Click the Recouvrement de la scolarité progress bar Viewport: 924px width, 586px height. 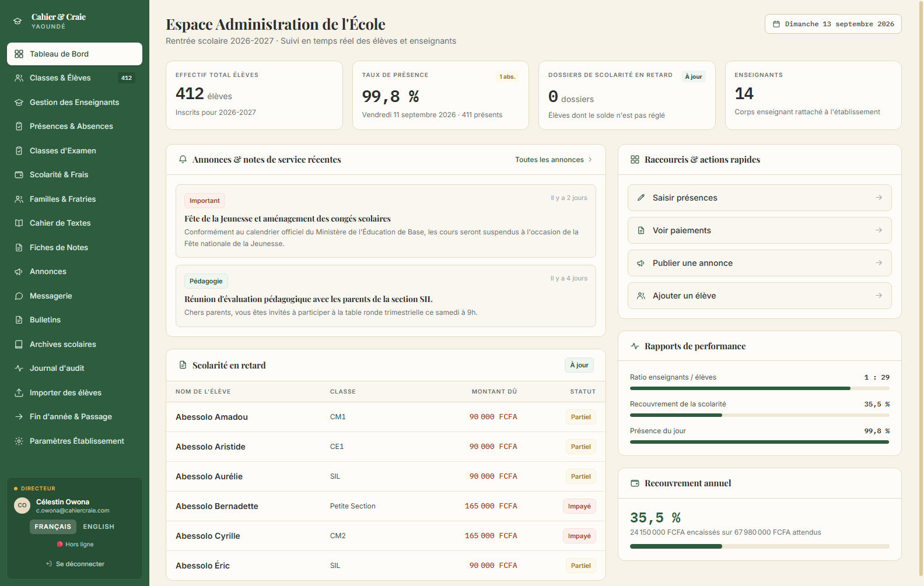click(759, 415)
